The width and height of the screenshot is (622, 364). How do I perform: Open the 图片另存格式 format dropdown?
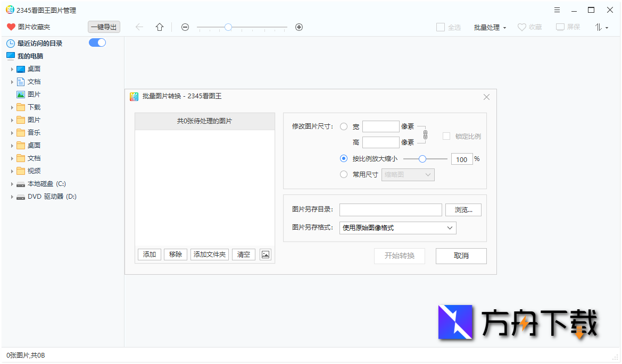coord(397,227)
